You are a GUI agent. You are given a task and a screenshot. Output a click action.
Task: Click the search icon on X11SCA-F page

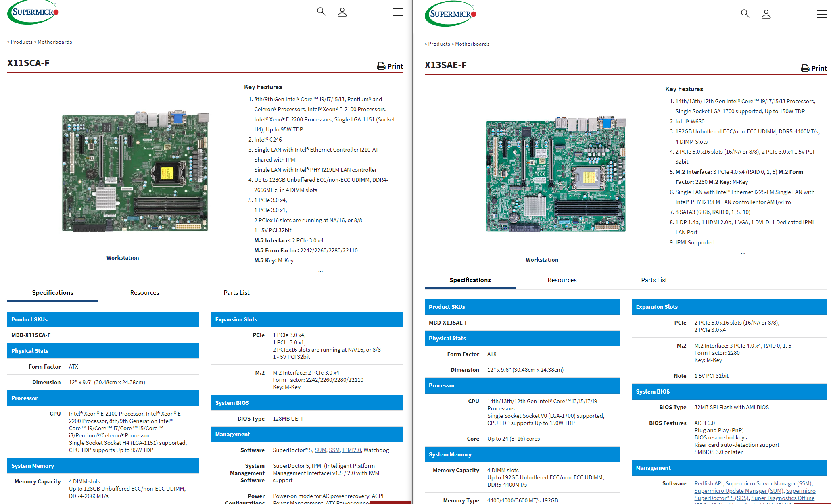point(321,12)
